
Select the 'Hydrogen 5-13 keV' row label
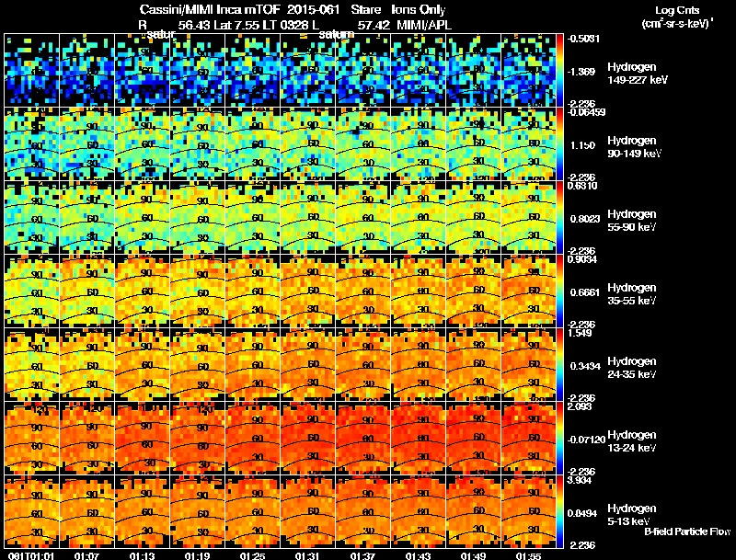tap(632, 515)
